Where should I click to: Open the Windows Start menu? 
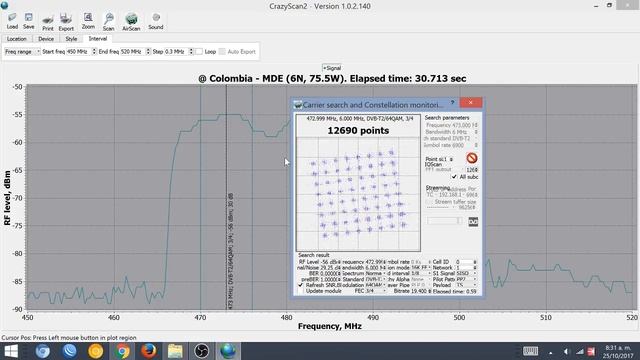pos(11,351)
